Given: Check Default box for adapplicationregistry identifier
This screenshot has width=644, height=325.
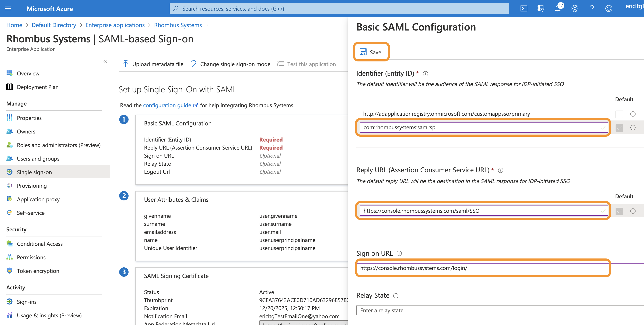Looking at the screenshot, I should [619, 114].
